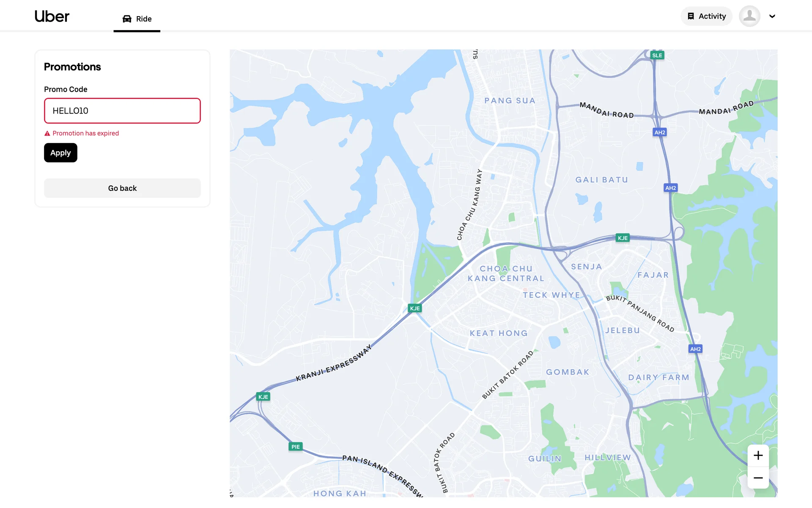This screenshot has width=812, height=508.
Task: Click the Choa Chu Kang Central label
Action: (x=506, y=273)
